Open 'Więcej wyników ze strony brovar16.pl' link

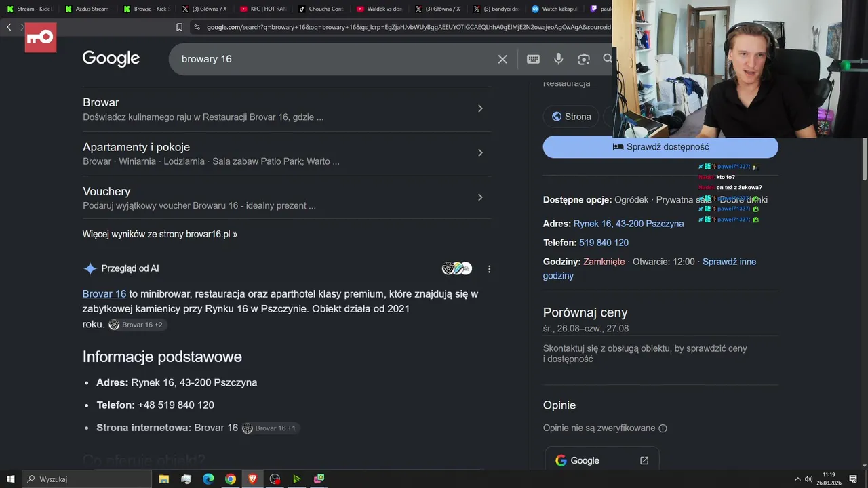[x=160, y=235]
